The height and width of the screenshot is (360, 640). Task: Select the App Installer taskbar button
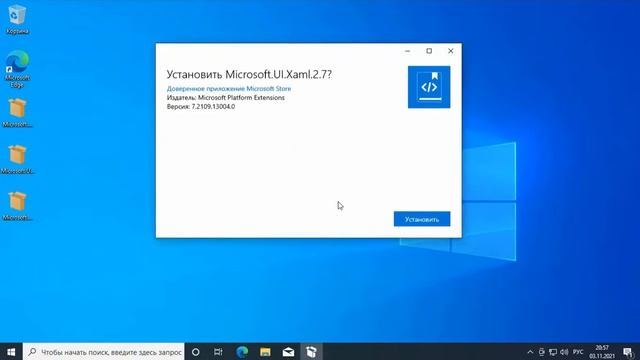click(x=311, y=352)
